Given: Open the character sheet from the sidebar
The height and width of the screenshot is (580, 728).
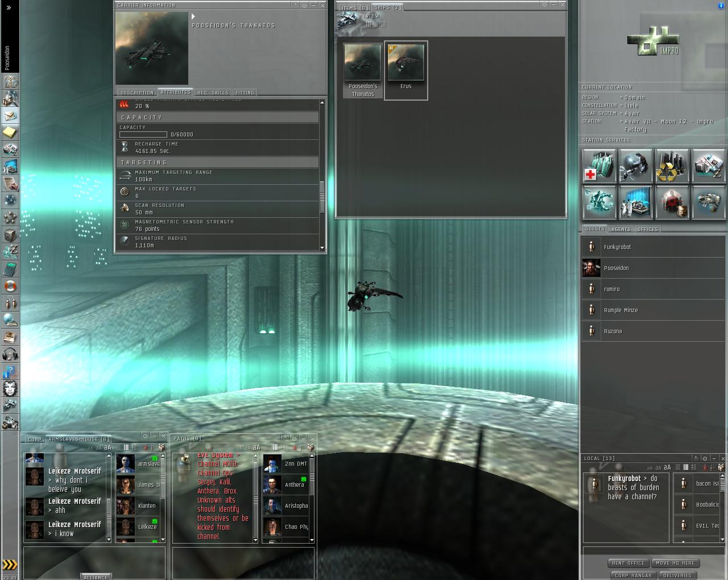Looking at the screenshot, I should click(x=10, y=81).
